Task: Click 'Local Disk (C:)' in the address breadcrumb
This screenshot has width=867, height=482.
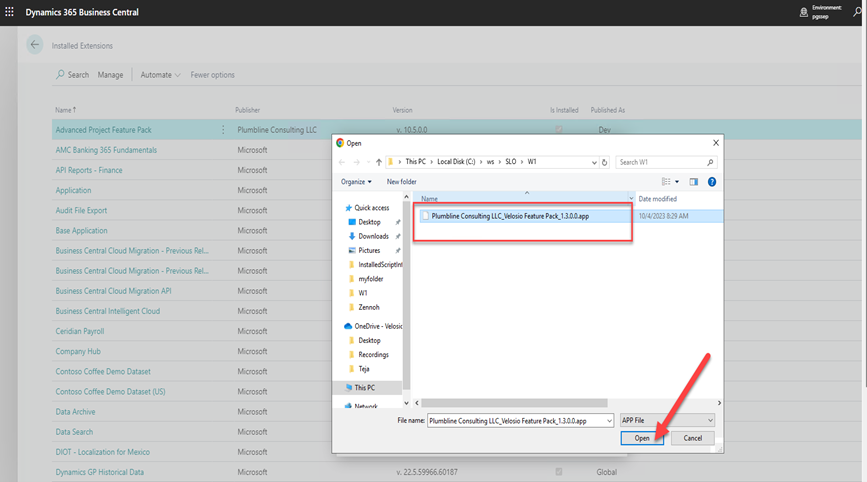Action: pos(456,161)
